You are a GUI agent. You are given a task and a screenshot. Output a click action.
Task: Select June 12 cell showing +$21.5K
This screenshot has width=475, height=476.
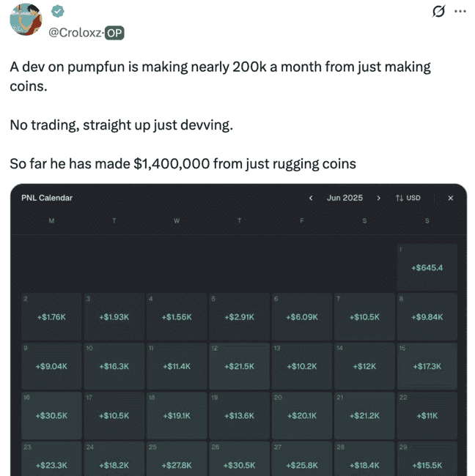point(239,365)
